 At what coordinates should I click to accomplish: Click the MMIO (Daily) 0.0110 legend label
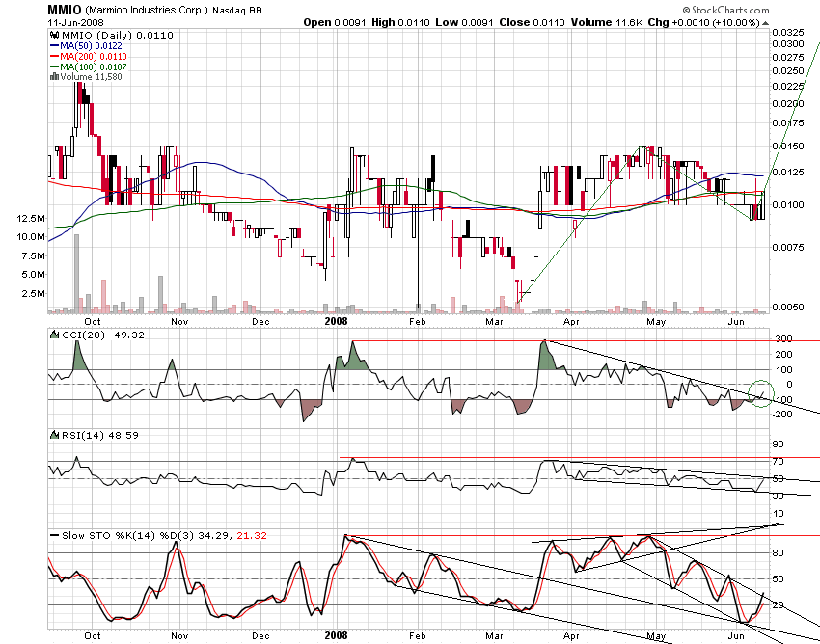pos(118,35)
